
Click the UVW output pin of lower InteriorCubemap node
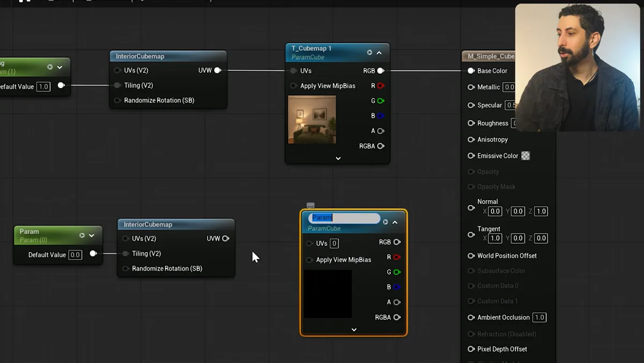[x=225, y=238]
